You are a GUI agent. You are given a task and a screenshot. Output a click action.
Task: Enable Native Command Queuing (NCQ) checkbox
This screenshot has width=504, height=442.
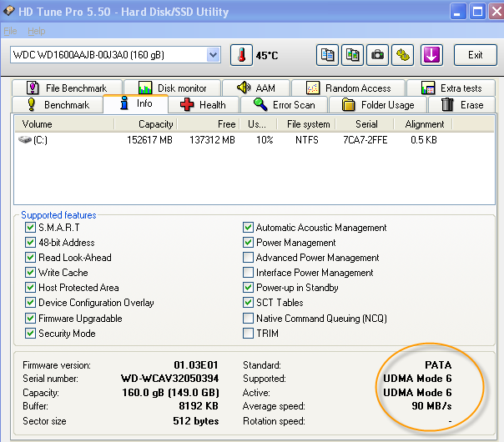[x=248, y=319]
